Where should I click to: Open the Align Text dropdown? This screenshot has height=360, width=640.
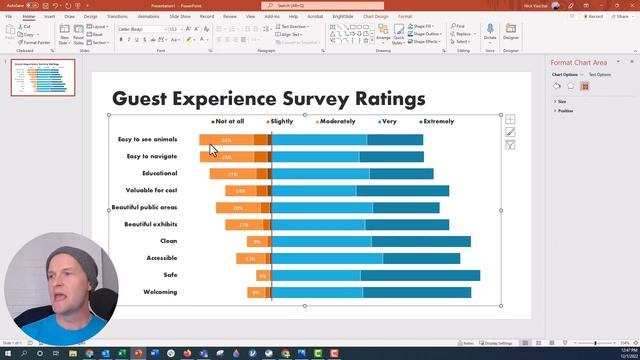pyautogui.click(x=289, y=35)
